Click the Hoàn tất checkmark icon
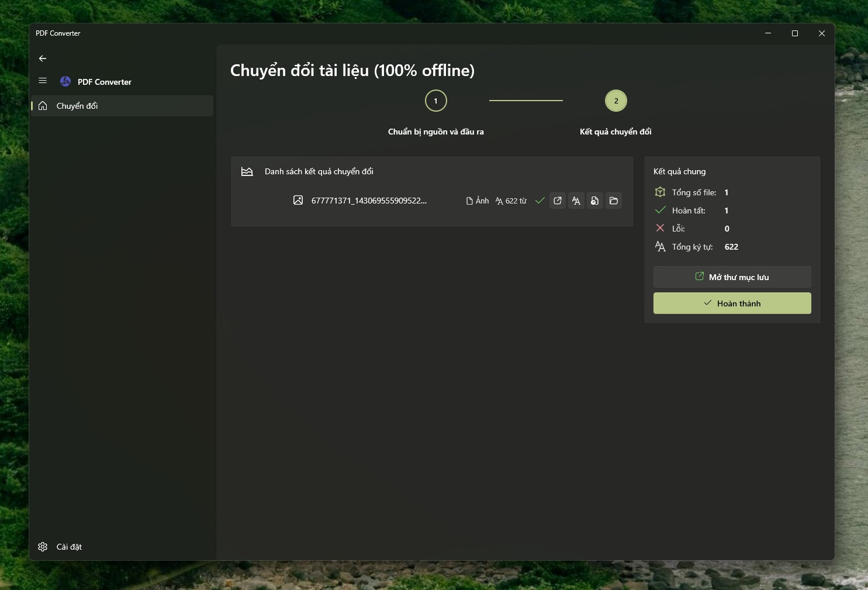Viewport: 868px width, 590px height. click(x=660, y=210)
